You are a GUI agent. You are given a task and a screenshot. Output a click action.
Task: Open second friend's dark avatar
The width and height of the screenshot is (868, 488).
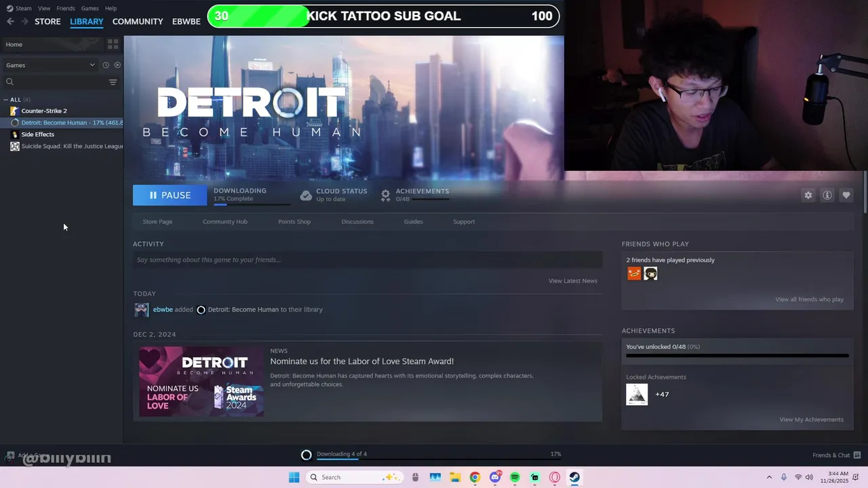tap(650, 273)
